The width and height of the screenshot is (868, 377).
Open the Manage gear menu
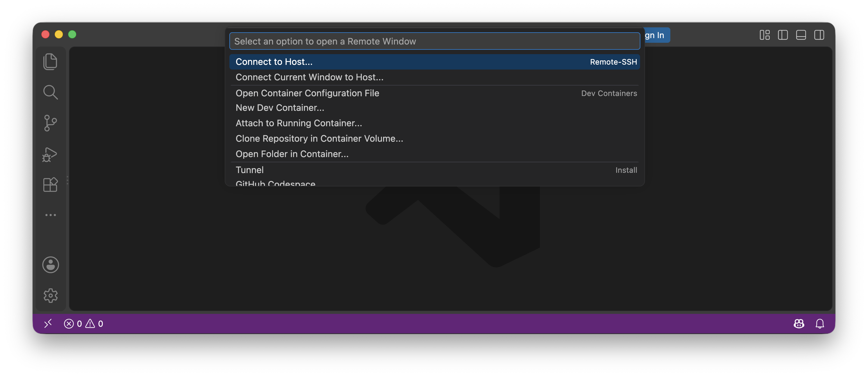coord(51,296)
